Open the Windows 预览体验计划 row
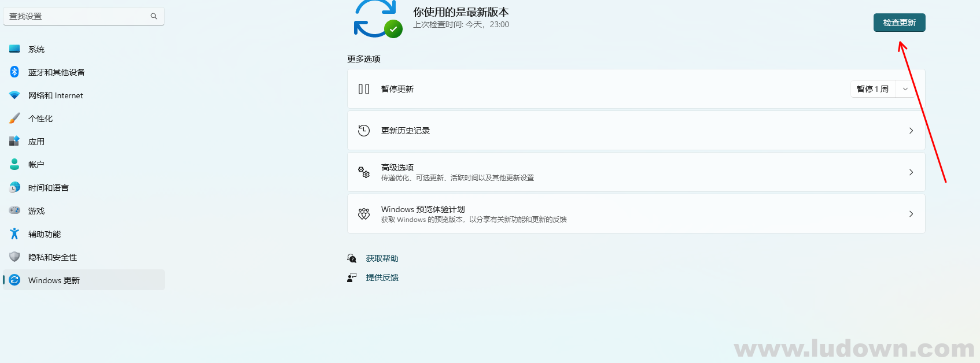This screenshot has width=980, height=363. coord(636,214)
